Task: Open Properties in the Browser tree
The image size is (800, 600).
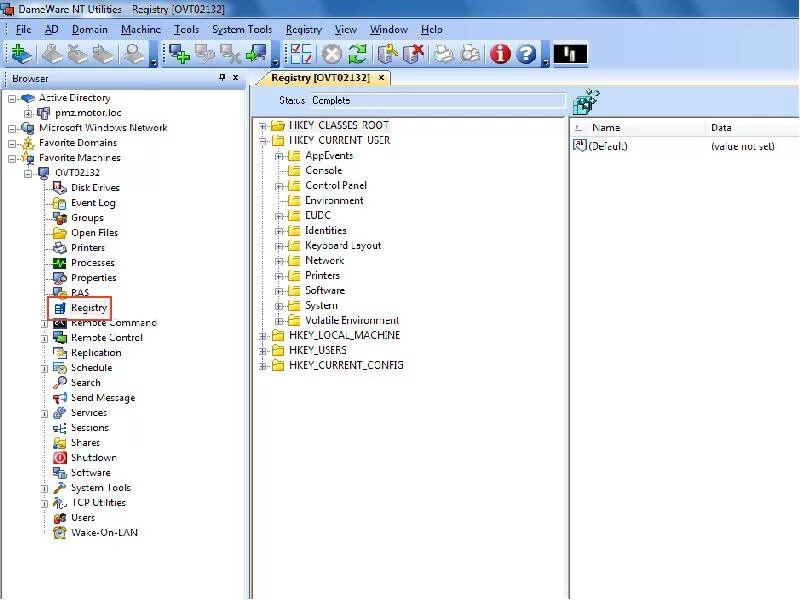Action: pyautogui.click(x=93, y=278)
